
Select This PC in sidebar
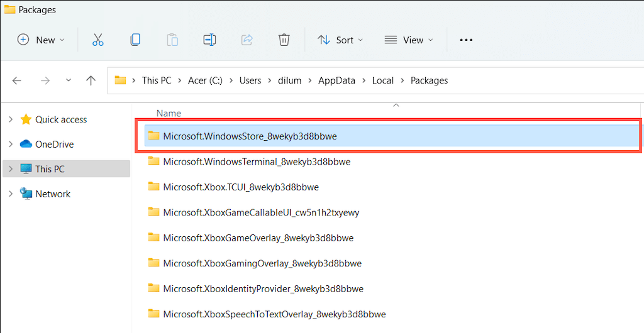50,169
